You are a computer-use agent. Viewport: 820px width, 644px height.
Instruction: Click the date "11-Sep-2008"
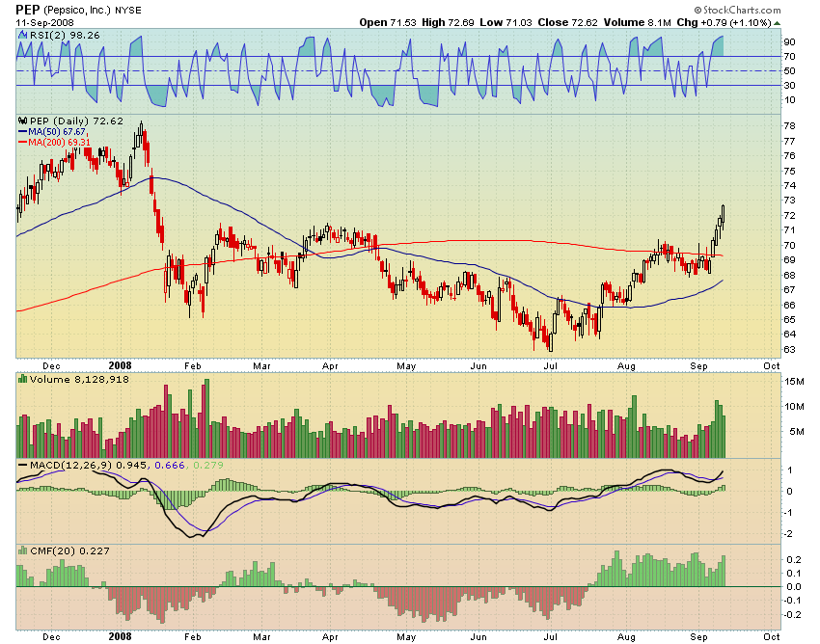(45, 22)
